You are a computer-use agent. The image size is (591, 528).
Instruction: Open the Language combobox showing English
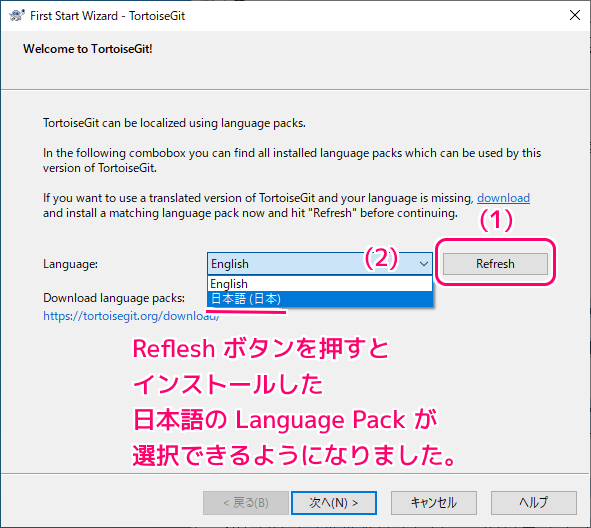pos(320,264)
